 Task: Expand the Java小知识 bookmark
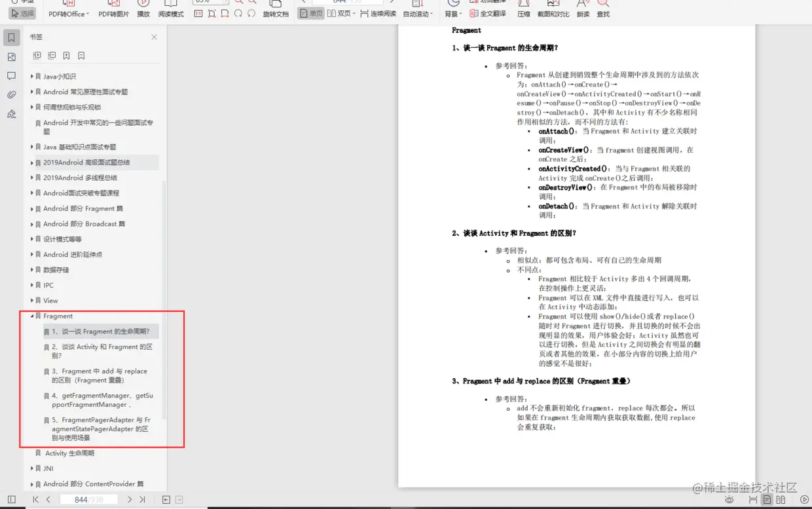31,77
